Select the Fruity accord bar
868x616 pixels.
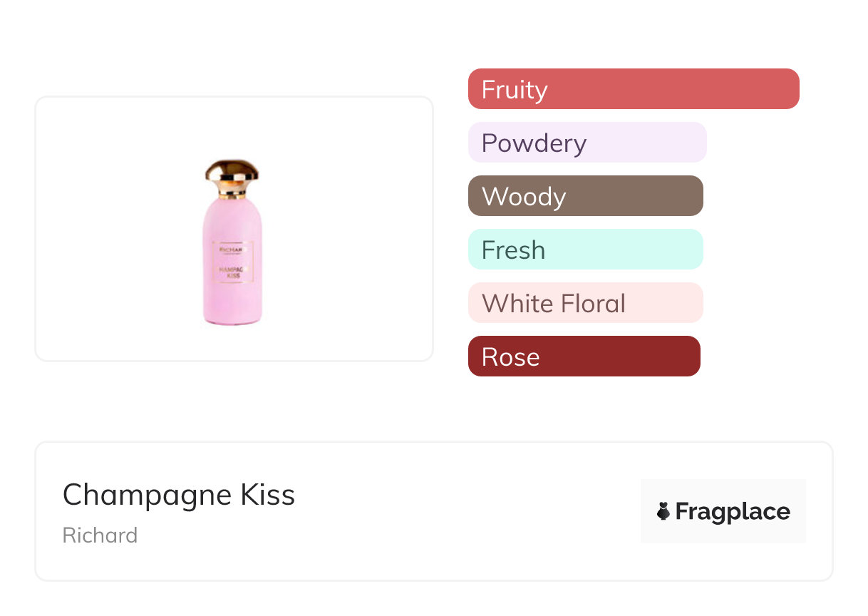634,89
